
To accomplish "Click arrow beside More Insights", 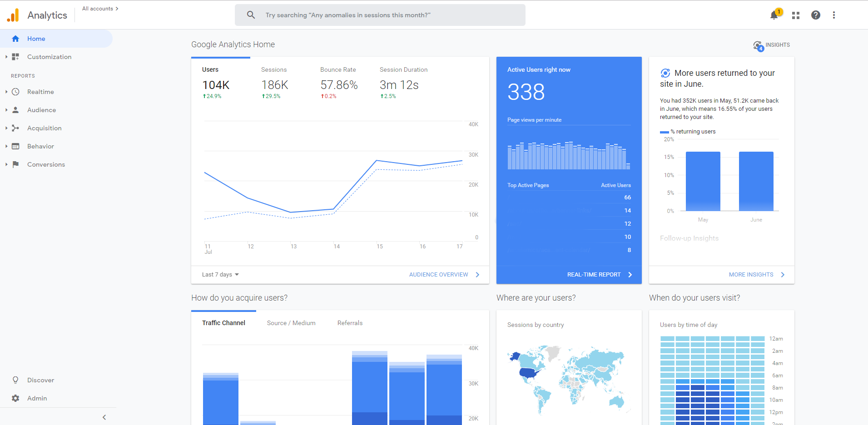I will 783,275.
